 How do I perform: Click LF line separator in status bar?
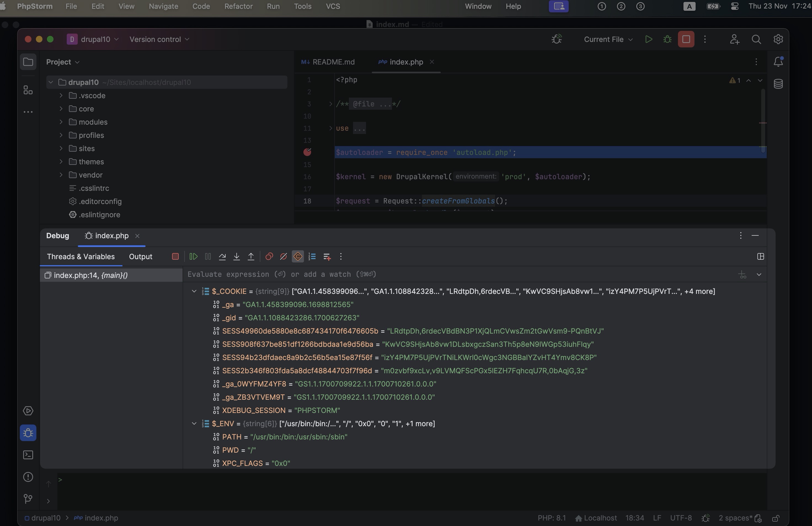click(x=657, y=518)
